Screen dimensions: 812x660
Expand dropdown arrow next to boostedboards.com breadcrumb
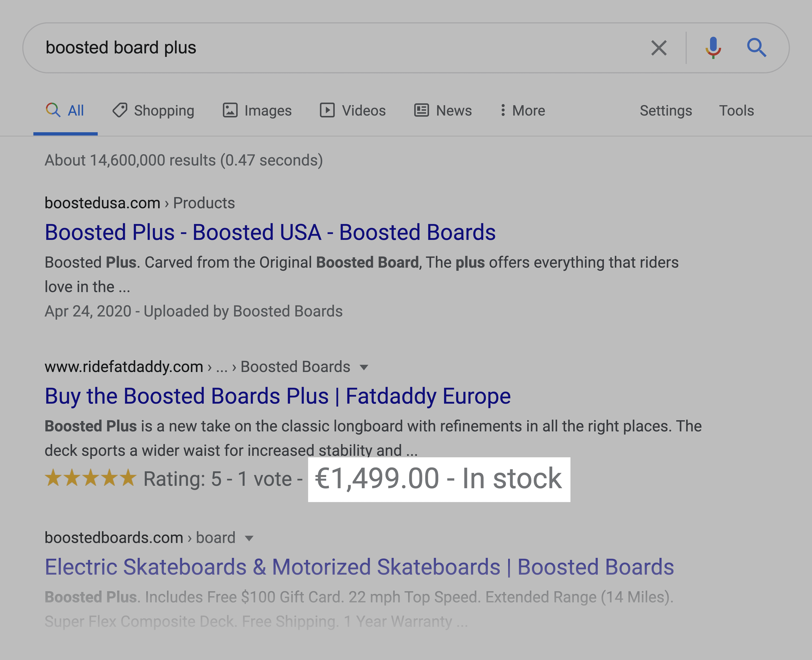tap(249, 539)
